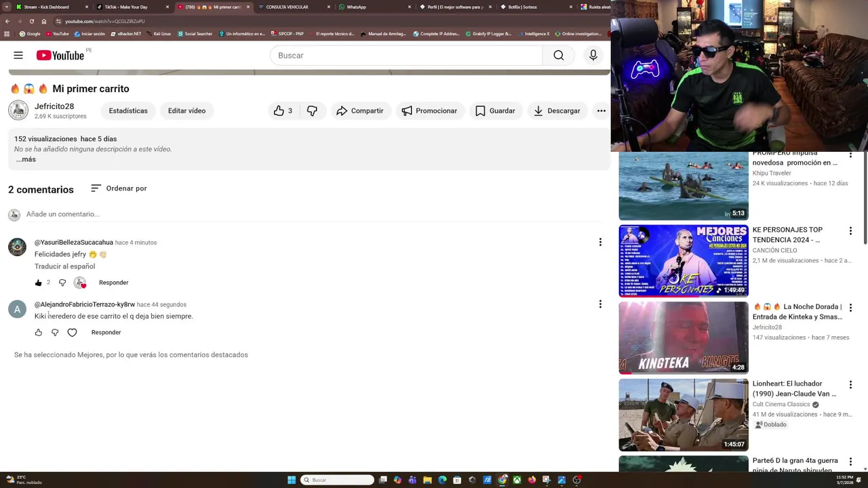Open Ordenar por comment sorting menu

point(119,188)
